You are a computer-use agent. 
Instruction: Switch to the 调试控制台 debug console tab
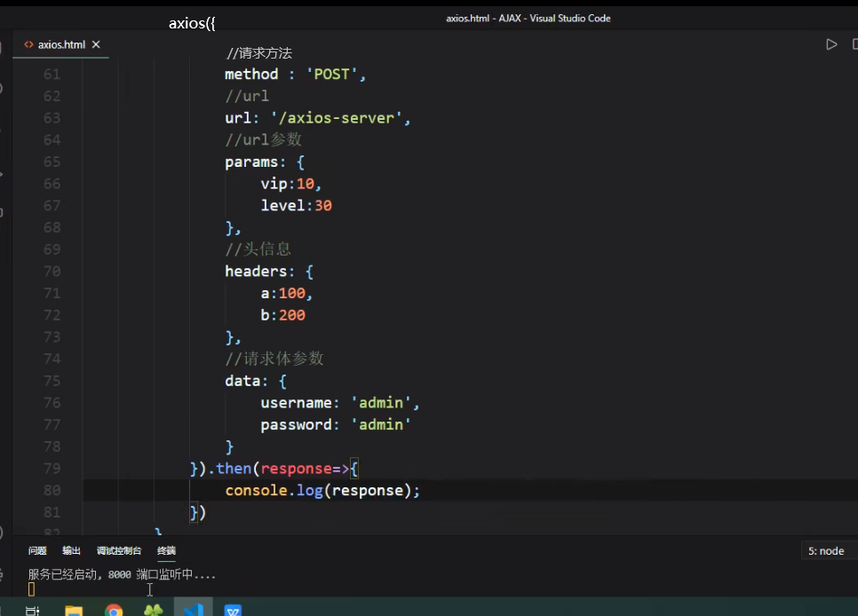click(119, 550)
